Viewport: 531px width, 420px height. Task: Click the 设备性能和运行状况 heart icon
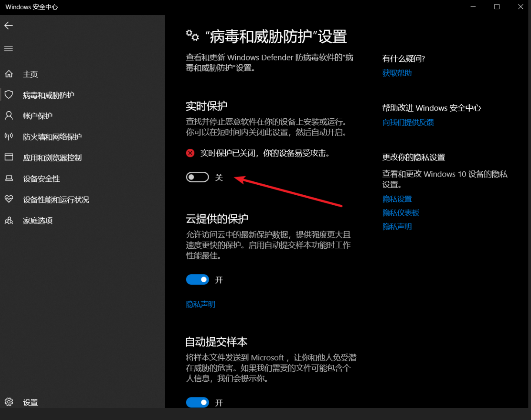point(9,200)
